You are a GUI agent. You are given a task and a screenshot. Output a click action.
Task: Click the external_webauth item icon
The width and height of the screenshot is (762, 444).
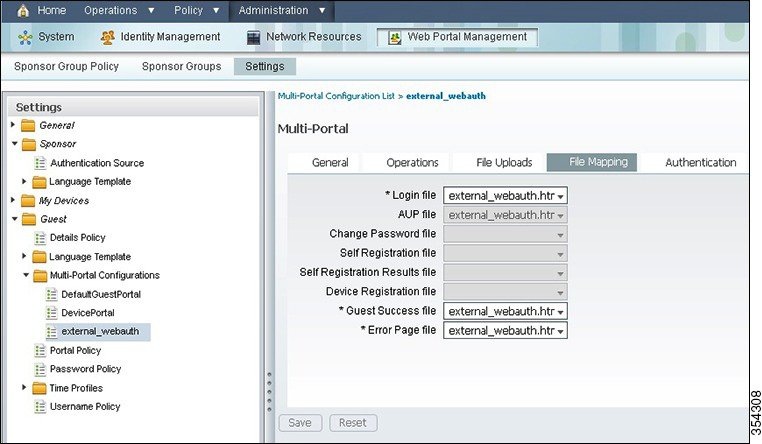click(x=52, y=332)
